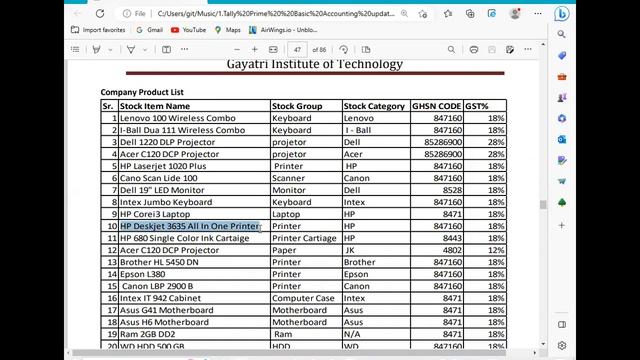The height and width of the screenshot is (360, 640).
Task: Print the PDF document
Action: (473, 49)
